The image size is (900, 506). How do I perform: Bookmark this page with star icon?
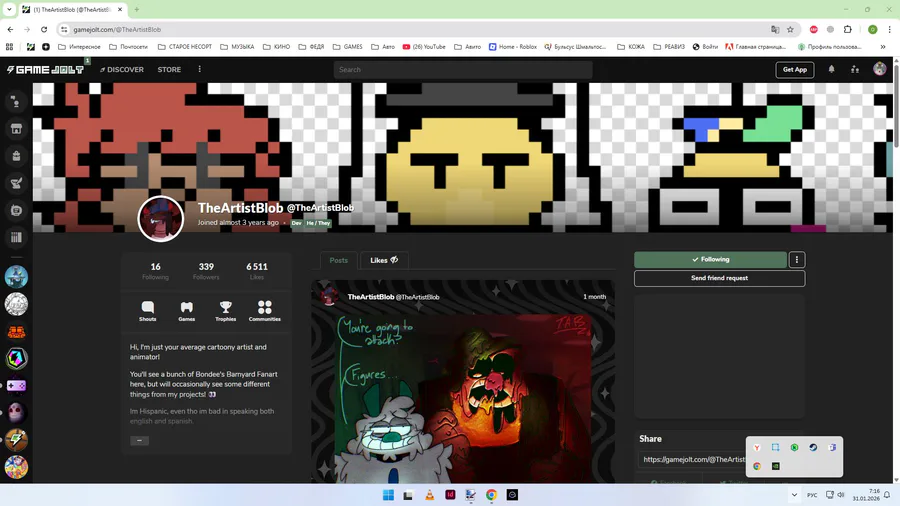click(790, 29)
